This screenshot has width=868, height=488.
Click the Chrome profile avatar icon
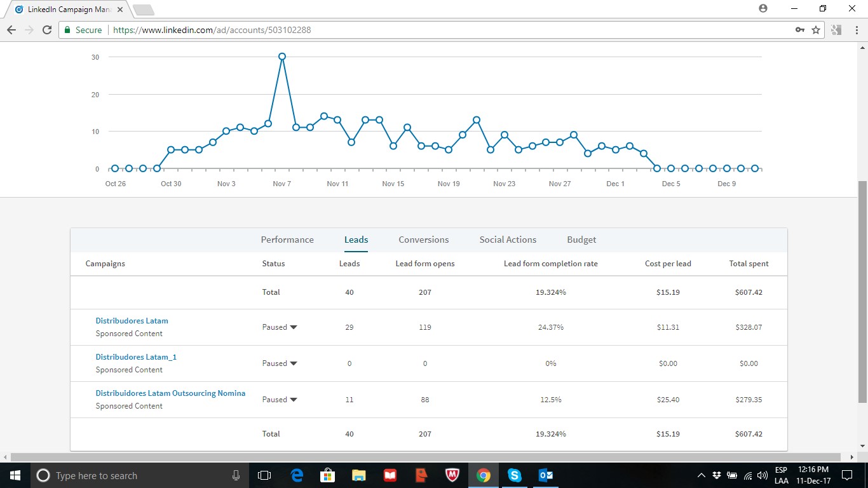tap(763, 8)
